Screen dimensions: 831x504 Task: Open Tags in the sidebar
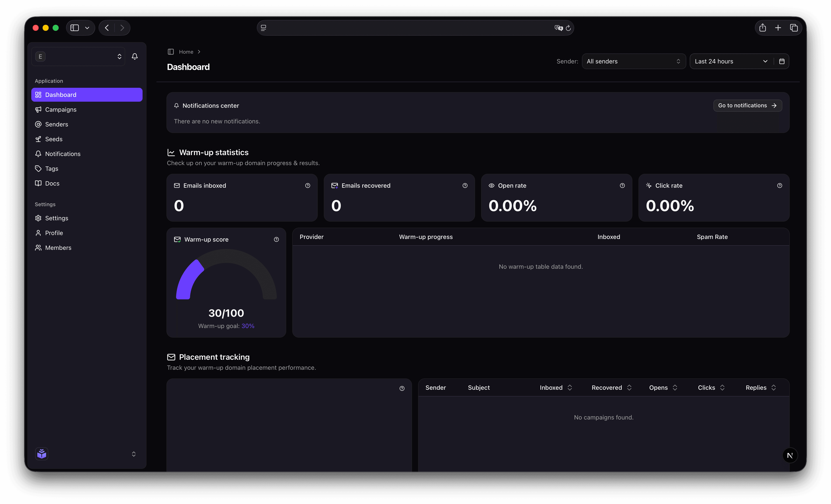[x=87, y=169]
